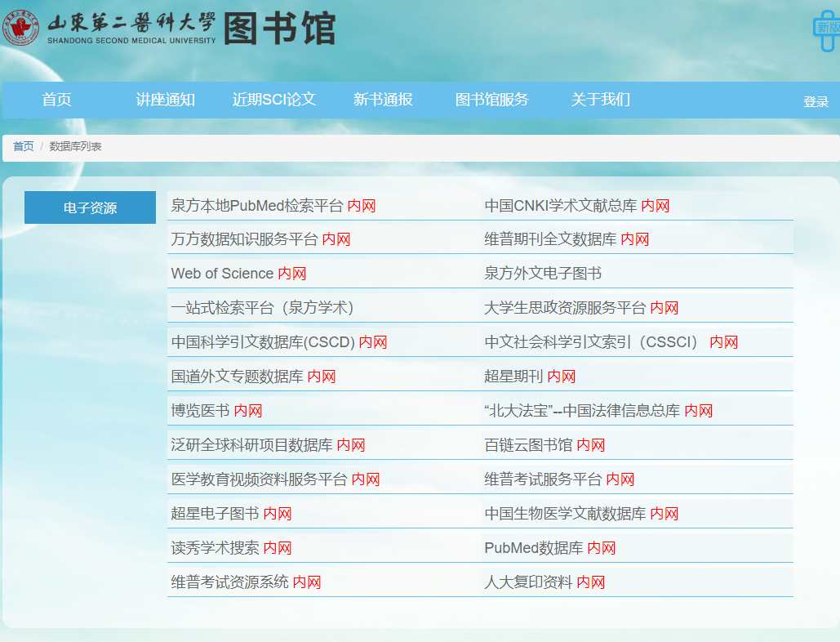Open 近期SCI论文 in the navigation bar
Image resolution: width=840 pixels, height=642 pixels.
tap(273, 100)
